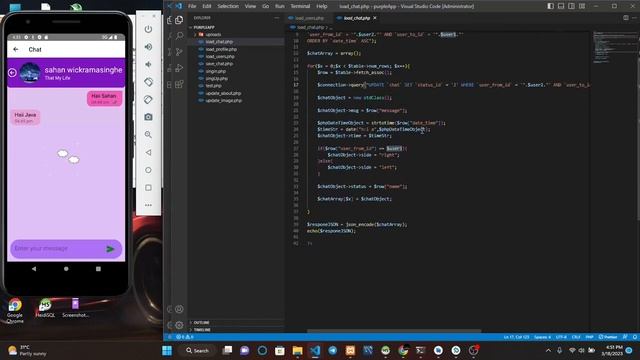Click emulator back triangle in side toolbar
The width and height of the screenshot is (640, 360).
point(148,152)
